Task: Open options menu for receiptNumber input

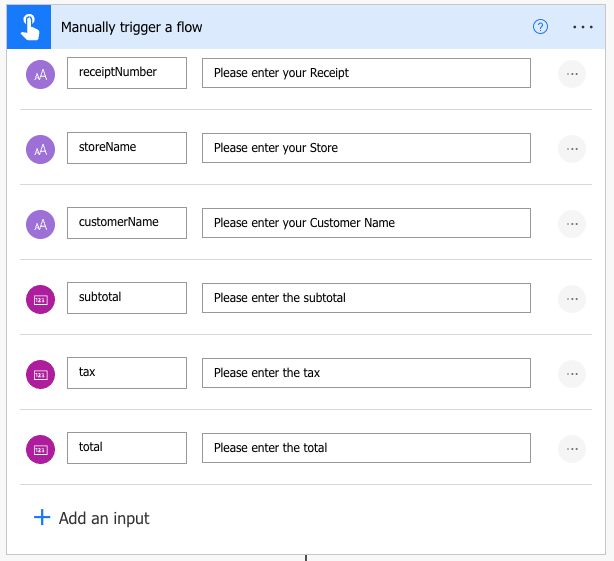Action: [571, 73]
